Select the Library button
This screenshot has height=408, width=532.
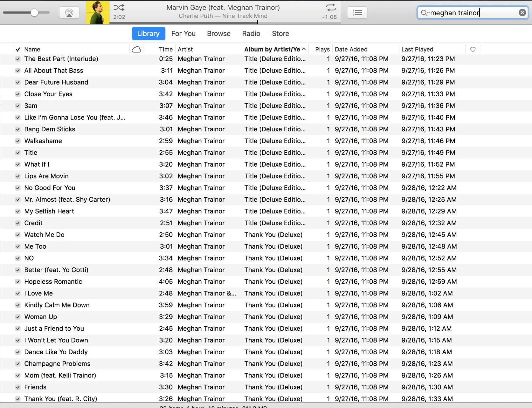coord(148,34)
